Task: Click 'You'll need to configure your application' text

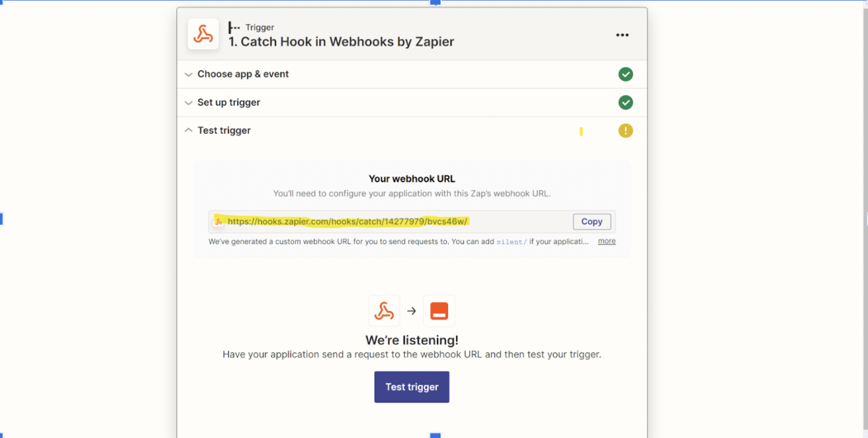Action: click(412, 193)
